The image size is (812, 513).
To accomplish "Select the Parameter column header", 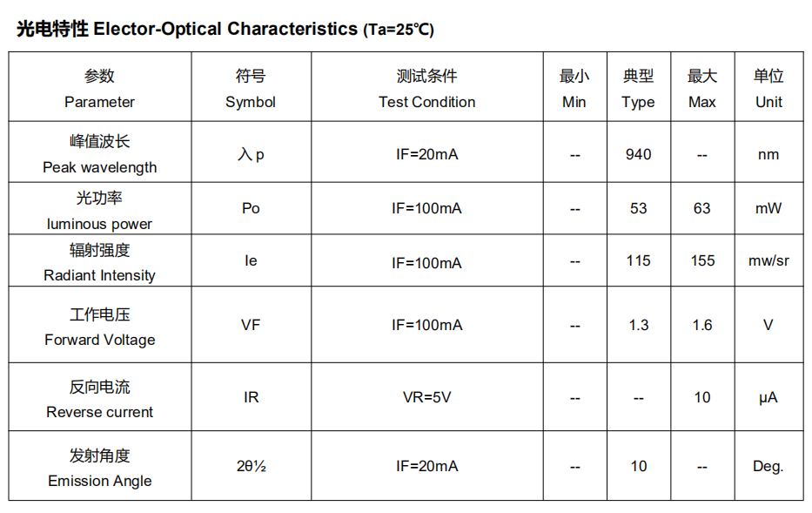I will tap(100, 89).
